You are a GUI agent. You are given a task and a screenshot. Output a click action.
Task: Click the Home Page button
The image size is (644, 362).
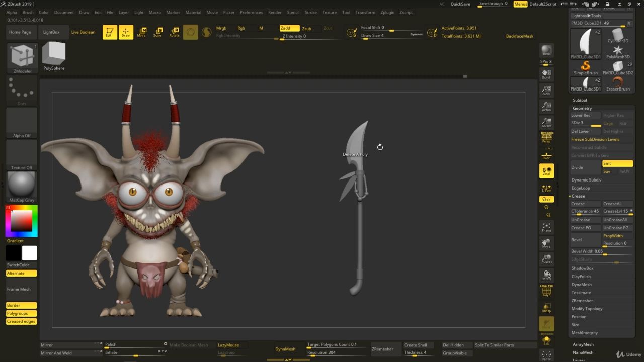tap(20, 32)
